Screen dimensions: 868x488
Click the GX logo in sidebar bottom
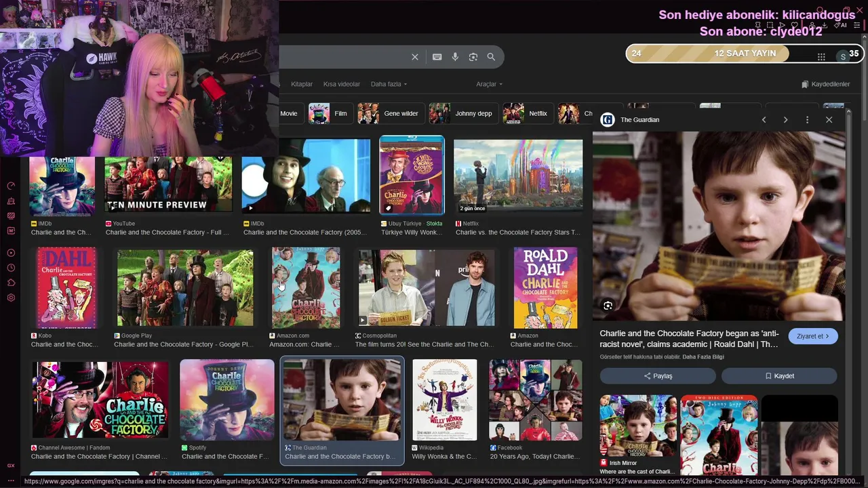click(11, 466)
